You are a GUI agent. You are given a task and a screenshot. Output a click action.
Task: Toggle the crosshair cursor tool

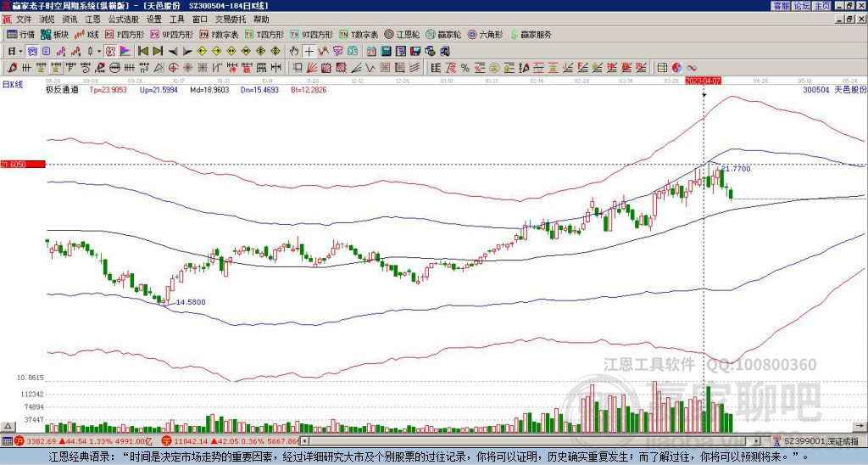[309, 51]
